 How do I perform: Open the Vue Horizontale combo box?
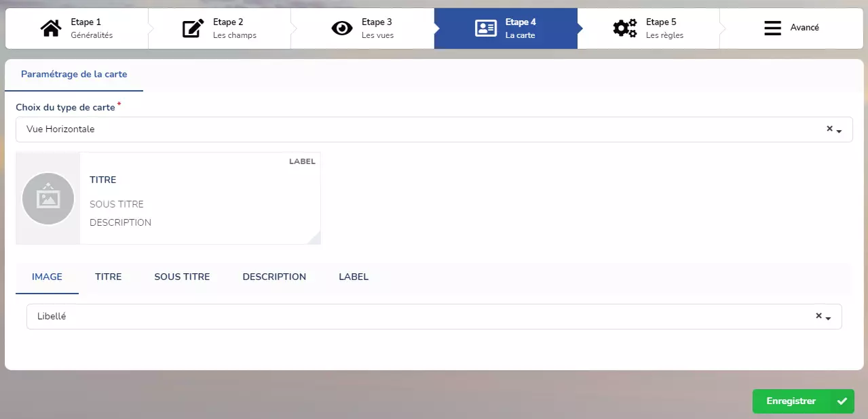[x=421, y=129]
